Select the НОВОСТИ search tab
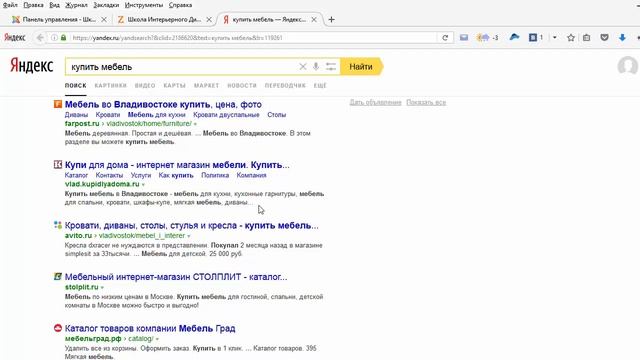The height and width of the screenshot is (360, 640). pos(242,85)
